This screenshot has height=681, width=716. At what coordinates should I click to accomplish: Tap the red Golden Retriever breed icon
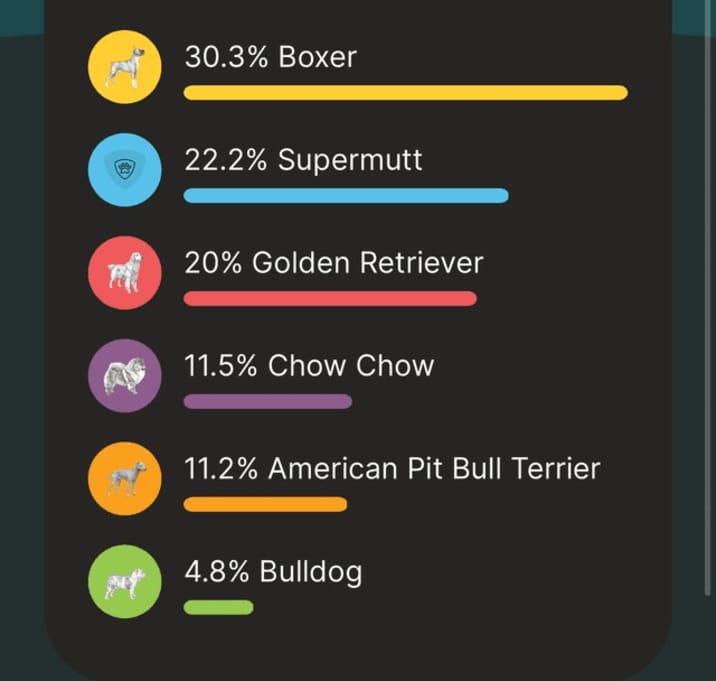125,273
